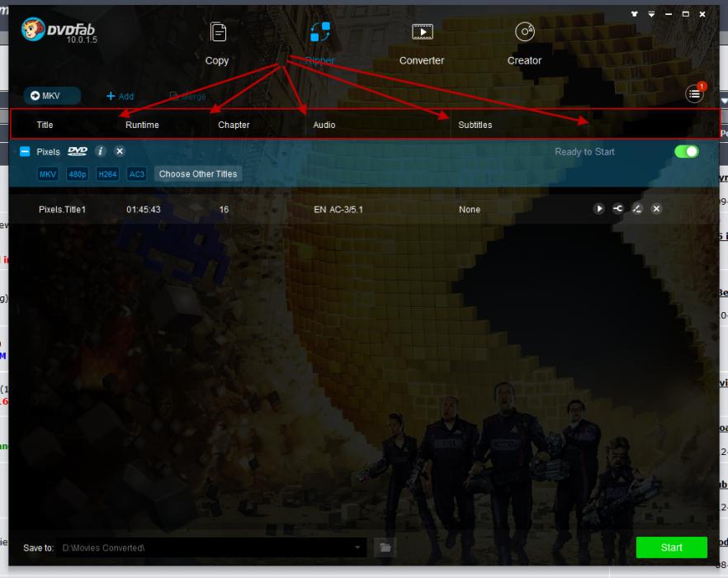The image size is (728, 578).
Task: Click the Audio column header
Action: pyautogui.click(x=324, y=125)
